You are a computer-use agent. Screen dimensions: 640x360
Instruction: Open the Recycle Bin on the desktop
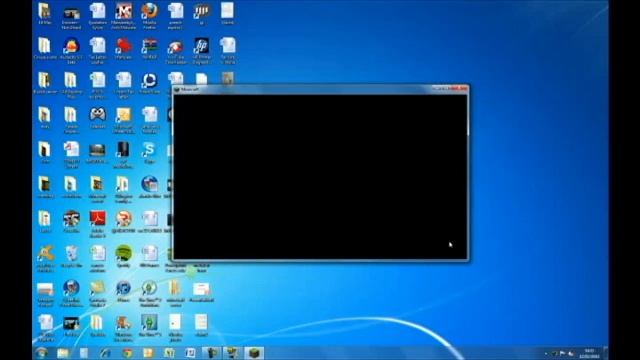71,256
